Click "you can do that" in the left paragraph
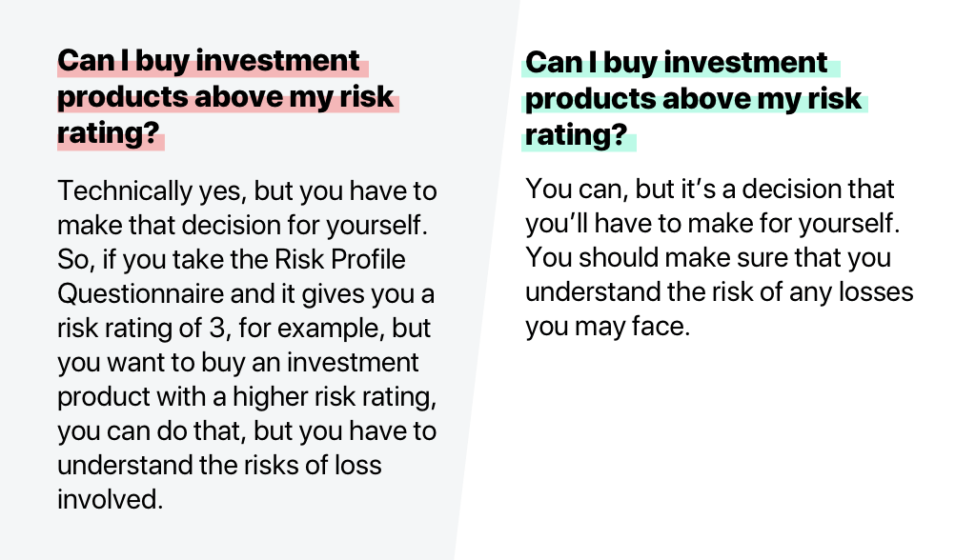 click(151, 430)
